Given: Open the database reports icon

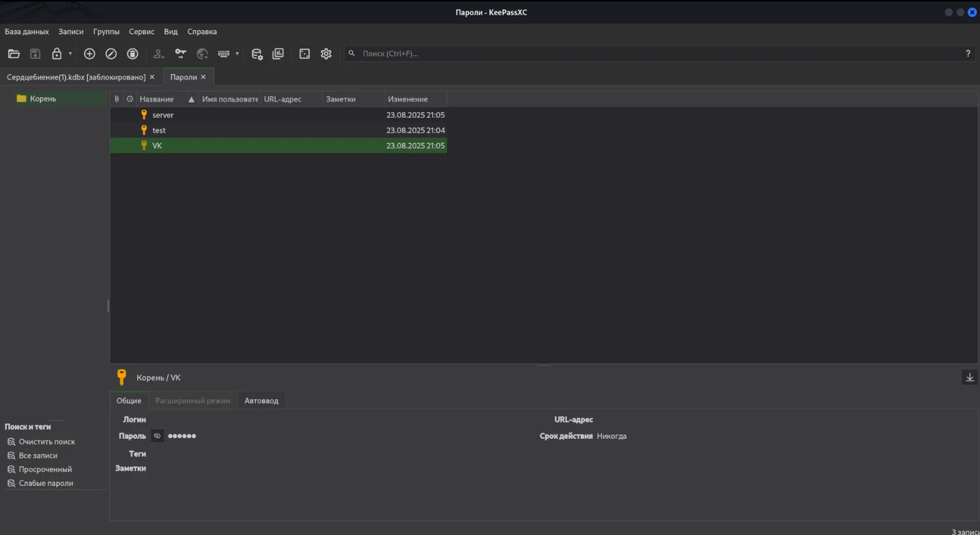Looking at the screenshot, I should point(278,54).
